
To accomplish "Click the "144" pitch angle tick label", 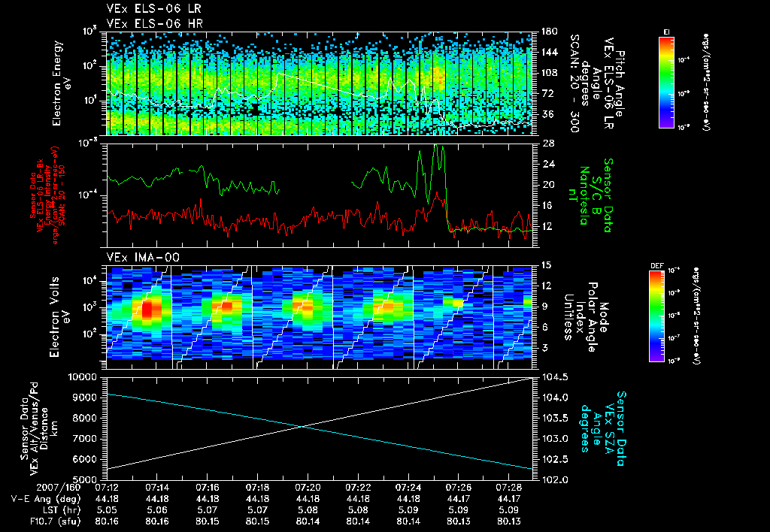I will coord(549,52).
